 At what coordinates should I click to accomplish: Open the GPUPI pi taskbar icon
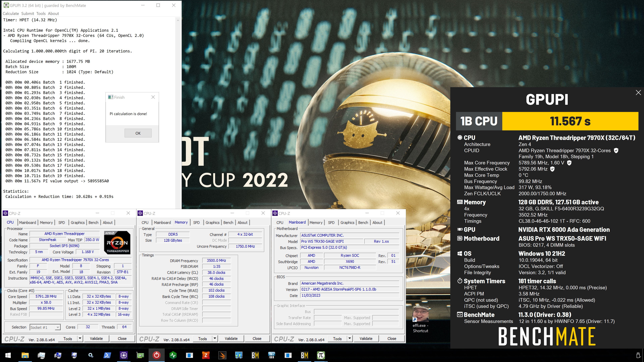pos(321,355)
